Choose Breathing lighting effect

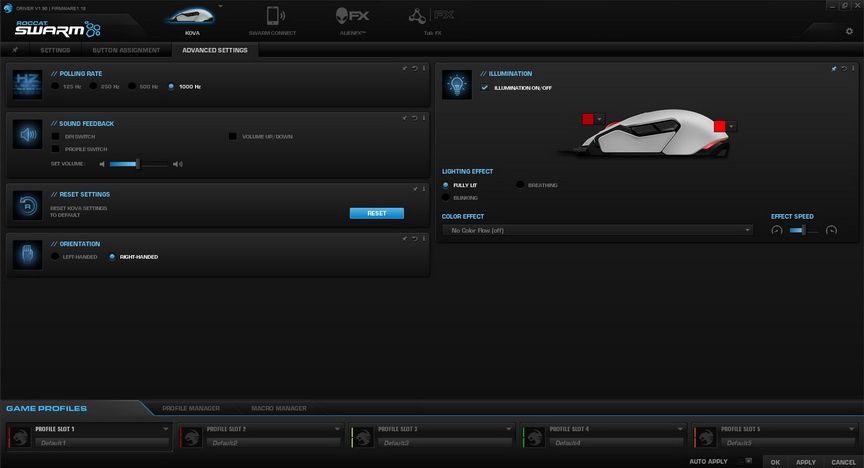click(x=520, y=185)
